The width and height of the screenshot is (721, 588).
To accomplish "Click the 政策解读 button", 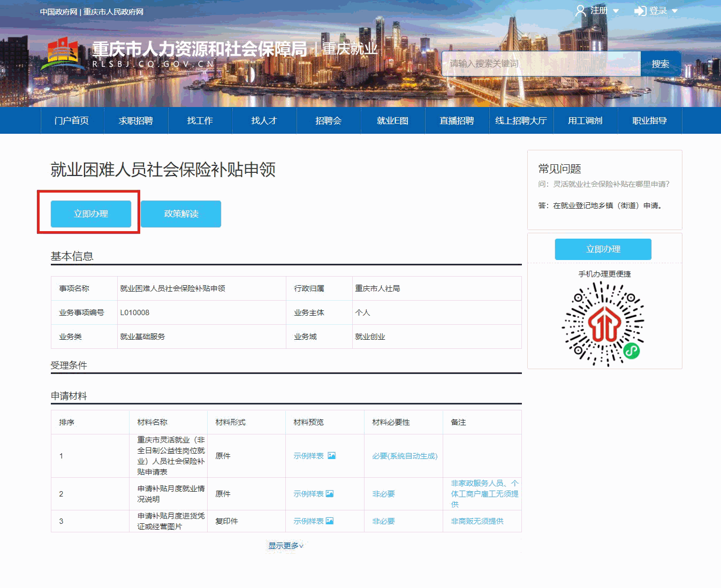I will [181, 214].
